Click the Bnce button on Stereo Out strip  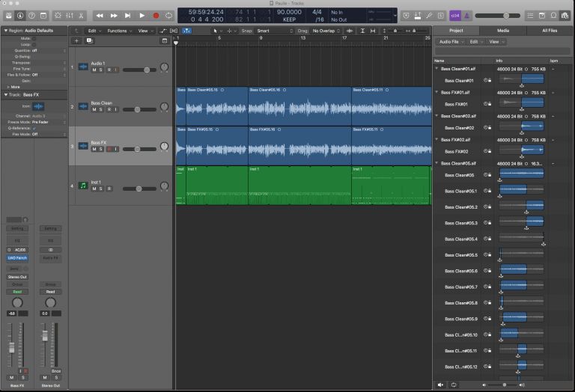pyautogui.click(x=55, y=371)
